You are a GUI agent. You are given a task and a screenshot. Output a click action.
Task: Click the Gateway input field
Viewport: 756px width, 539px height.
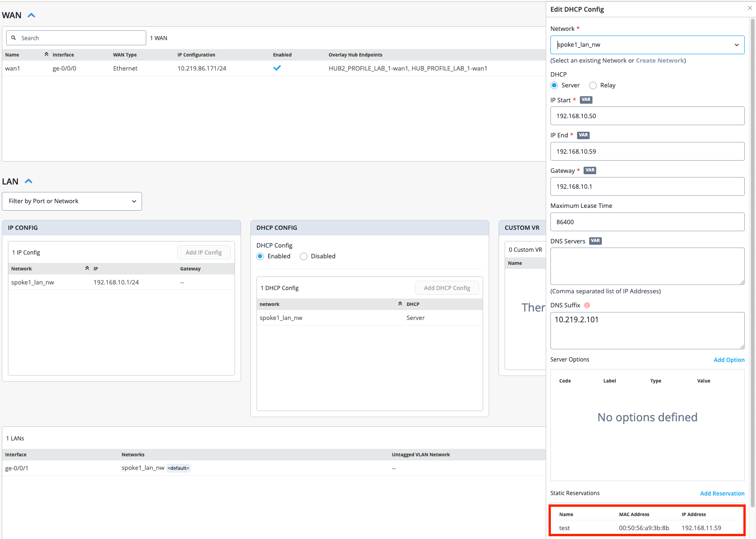coord(647,186)
